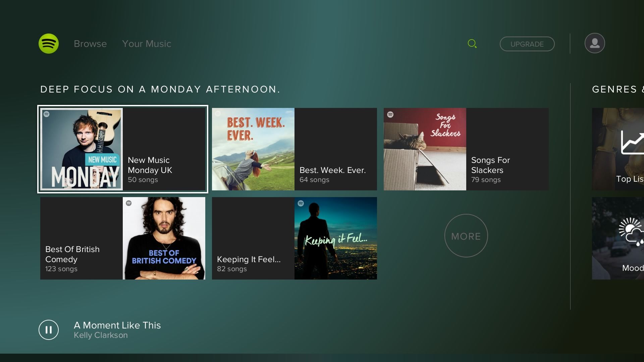The width and height of the screenshot is (644, 362).
Task: Click the Spotify logo icon
Action: pos(49,44)
